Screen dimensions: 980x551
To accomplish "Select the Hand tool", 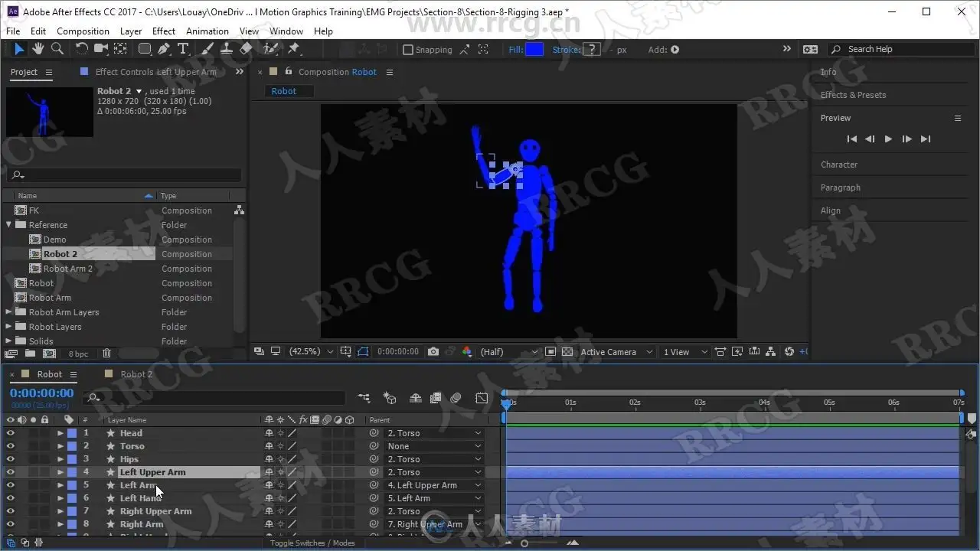I will pos(38,49).
